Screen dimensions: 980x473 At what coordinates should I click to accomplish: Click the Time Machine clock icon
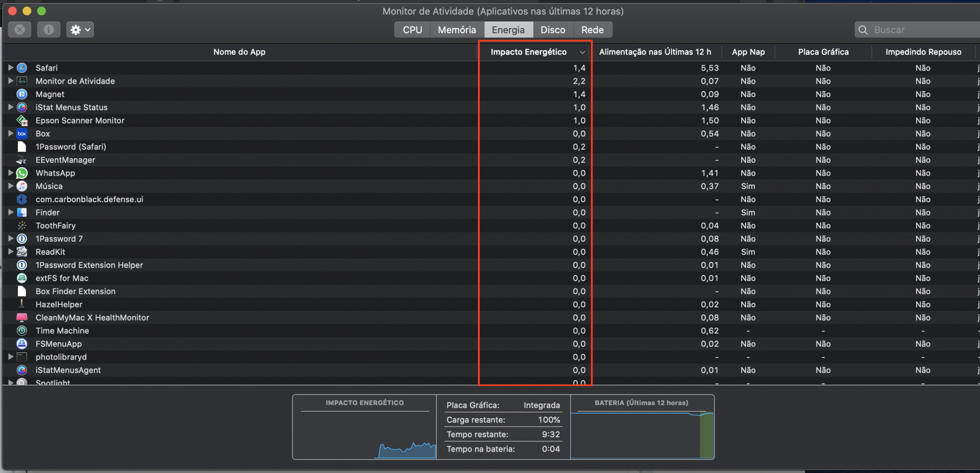[22, 331]
